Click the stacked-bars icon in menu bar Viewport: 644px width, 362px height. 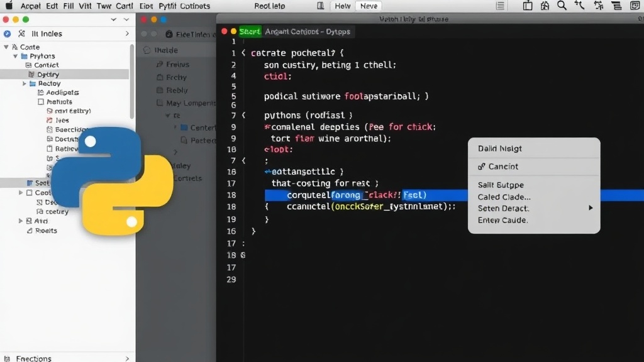616,6
